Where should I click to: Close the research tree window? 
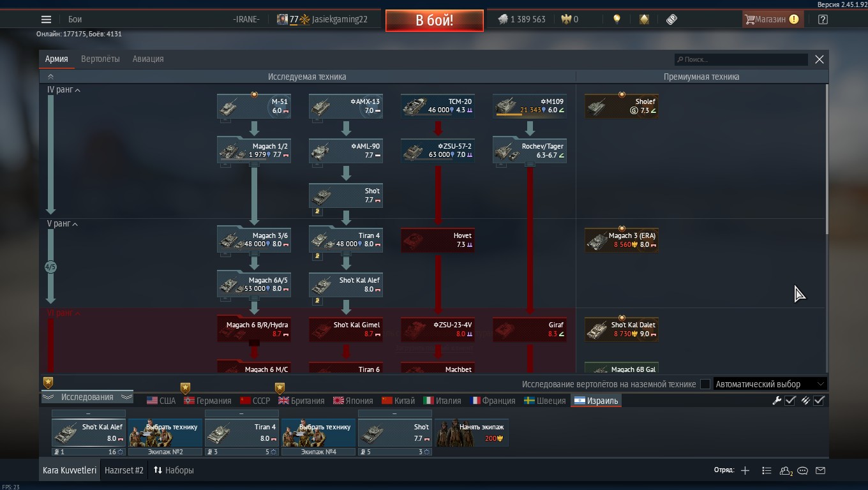819,59
